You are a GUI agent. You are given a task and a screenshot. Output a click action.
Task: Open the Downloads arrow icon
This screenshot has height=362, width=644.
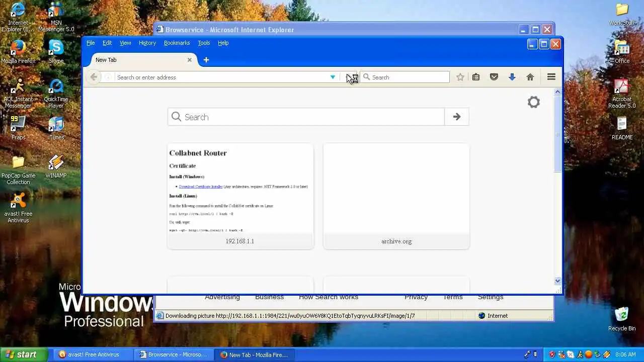point(512,77)
